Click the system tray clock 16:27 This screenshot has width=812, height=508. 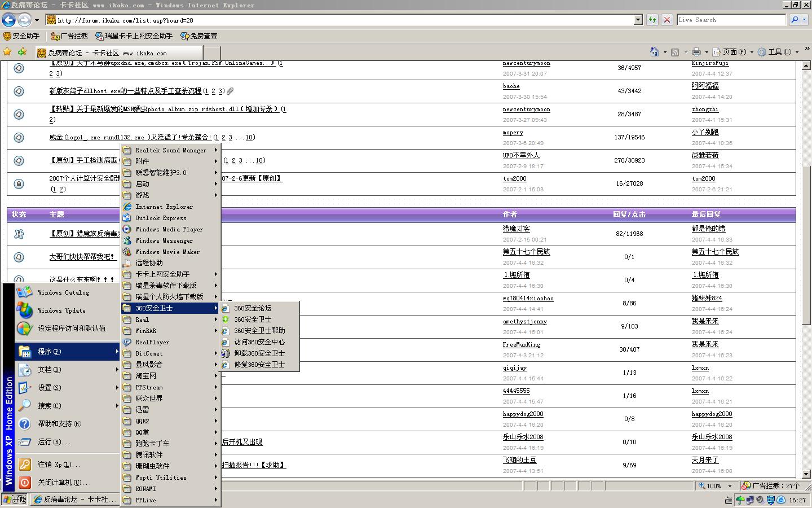797,500
